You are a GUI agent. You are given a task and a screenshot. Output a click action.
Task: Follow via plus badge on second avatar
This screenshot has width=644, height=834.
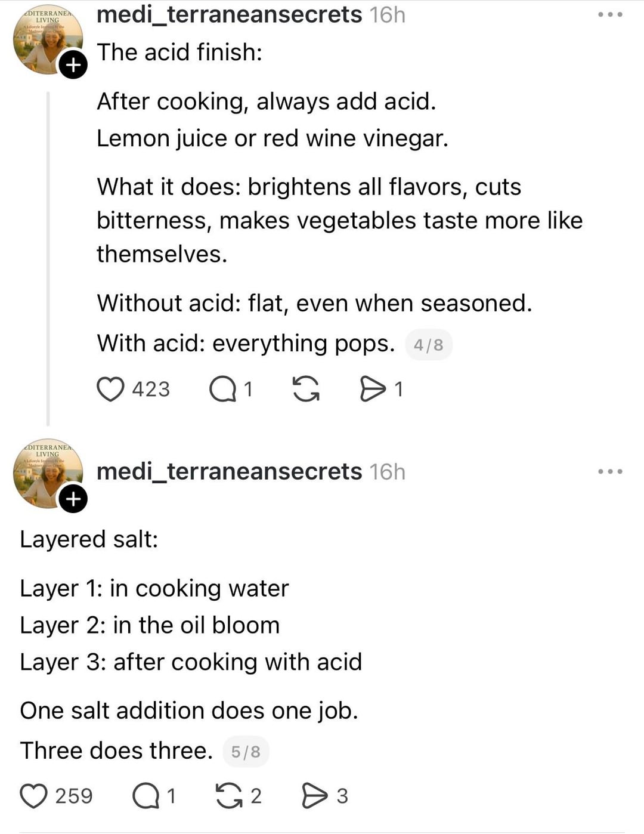(73, 499)
